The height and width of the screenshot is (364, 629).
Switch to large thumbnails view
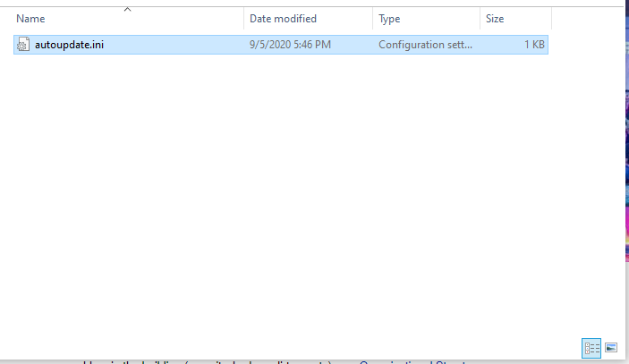(611, 347)
